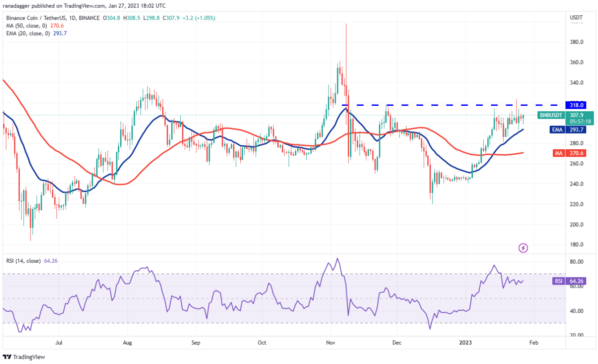Click the Nov label on time axis
Screen dimensions: 598x364
click(x=331, y=343)
